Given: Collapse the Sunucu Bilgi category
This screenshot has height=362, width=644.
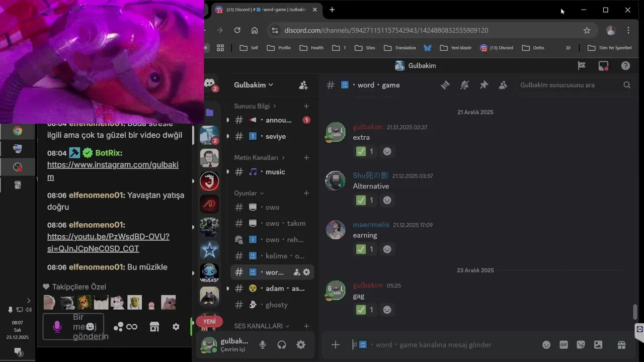Looking at the screenshot, I should click(x=255, y=106).
